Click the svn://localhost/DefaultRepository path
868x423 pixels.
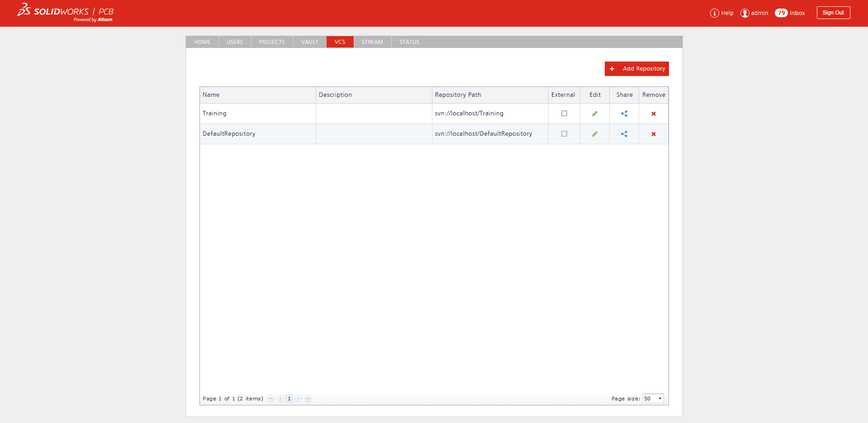click(x=484, y=134)
